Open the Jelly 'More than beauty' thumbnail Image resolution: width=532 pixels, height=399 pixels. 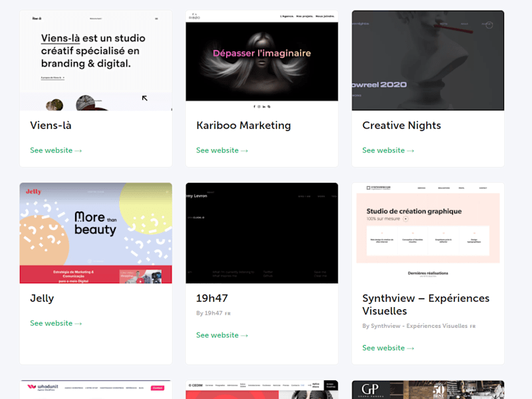pyautogui.click(x=96, y=233)
